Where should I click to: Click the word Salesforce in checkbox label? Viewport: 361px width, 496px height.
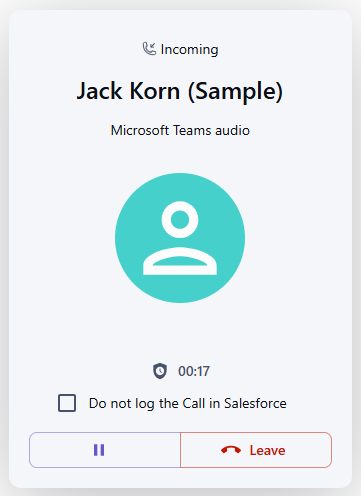[255, 403]
